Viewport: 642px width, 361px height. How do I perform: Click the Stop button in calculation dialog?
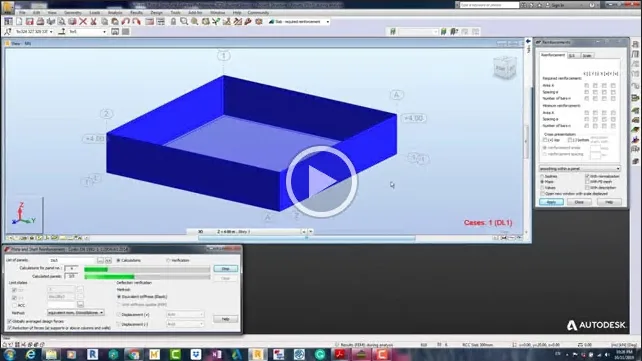pyautogui.click(x=226, y=269)
